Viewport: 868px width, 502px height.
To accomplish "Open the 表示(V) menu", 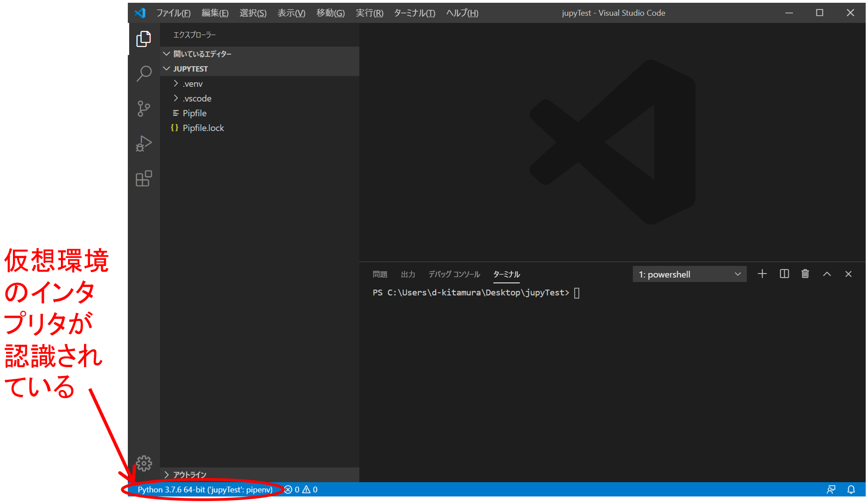I will [x=291, y=13].
